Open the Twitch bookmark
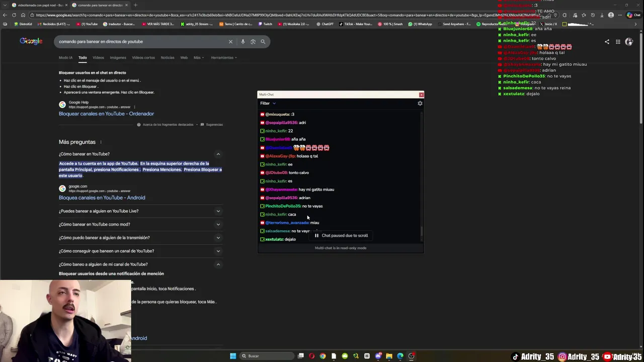The height and width of the screenshot is (362, 644). [266, 24]
